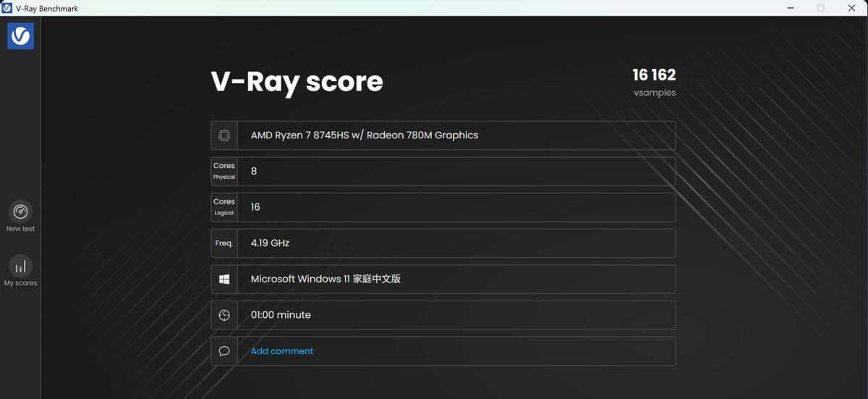Image resolution: width=868 pixels, height=399 pixels.
Task: Maximize the V-Ray Benchmark window
Action: (x=821, y=8)
